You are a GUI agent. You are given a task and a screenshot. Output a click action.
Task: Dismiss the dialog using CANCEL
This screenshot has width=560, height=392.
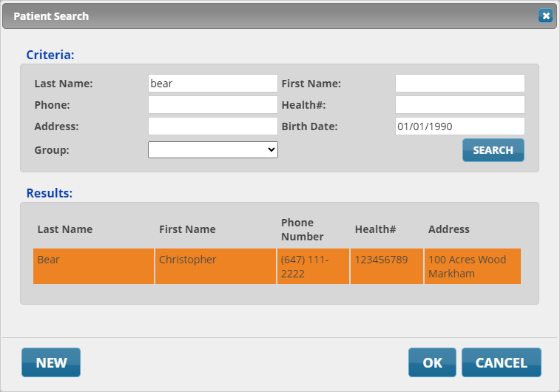(501, 362)
